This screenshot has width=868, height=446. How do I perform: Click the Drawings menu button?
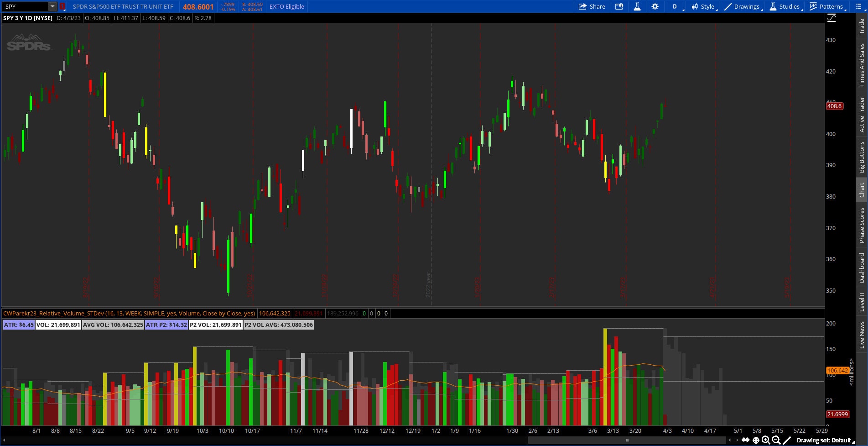point(743,6)
